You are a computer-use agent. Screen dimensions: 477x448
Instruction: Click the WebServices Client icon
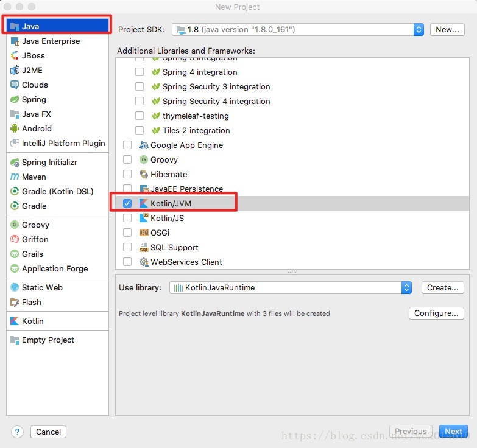click(x=144, y=262)
